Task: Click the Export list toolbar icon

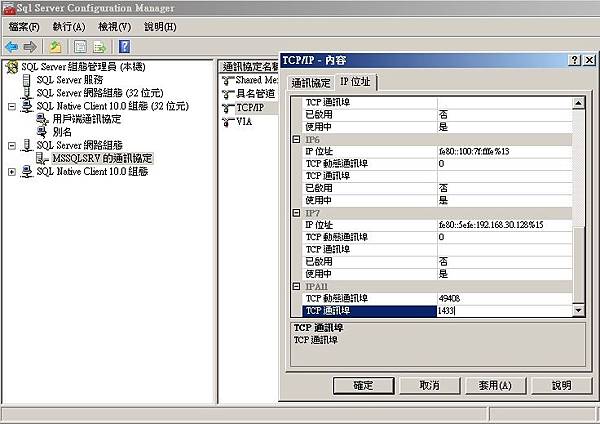Action: coord(99,47)
